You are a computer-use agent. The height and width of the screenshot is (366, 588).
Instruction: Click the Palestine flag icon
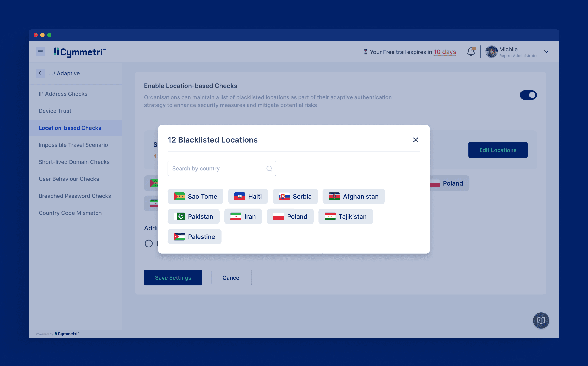[179, 236]
